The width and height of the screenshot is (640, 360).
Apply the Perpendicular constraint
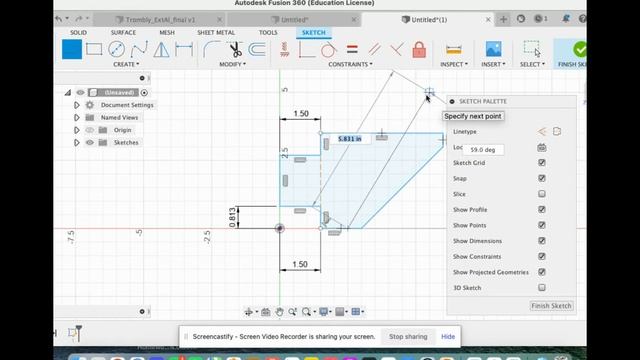(x=396, y=49)
